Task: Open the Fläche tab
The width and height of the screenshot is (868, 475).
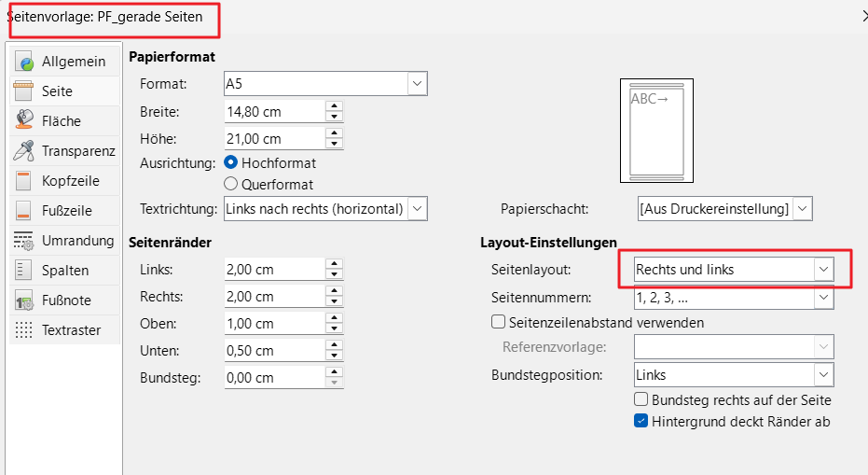Action: click(64, 120)
